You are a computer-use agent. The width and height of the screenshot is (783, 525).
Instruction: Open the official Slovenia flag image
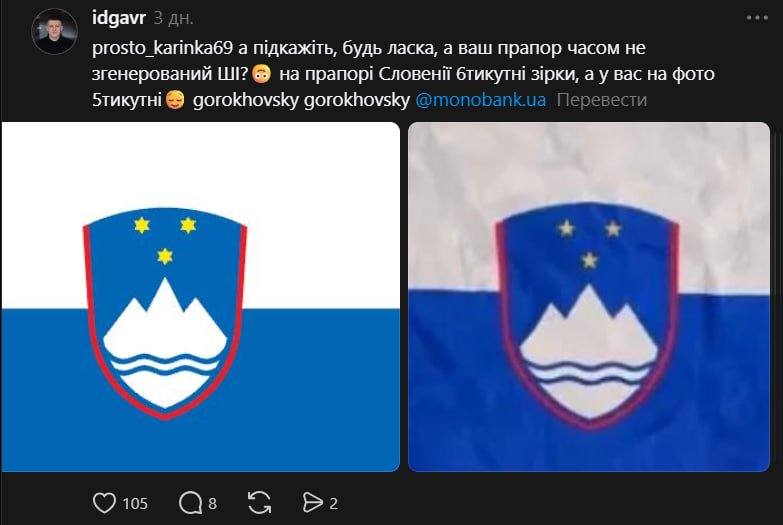[x=201, y=297]
